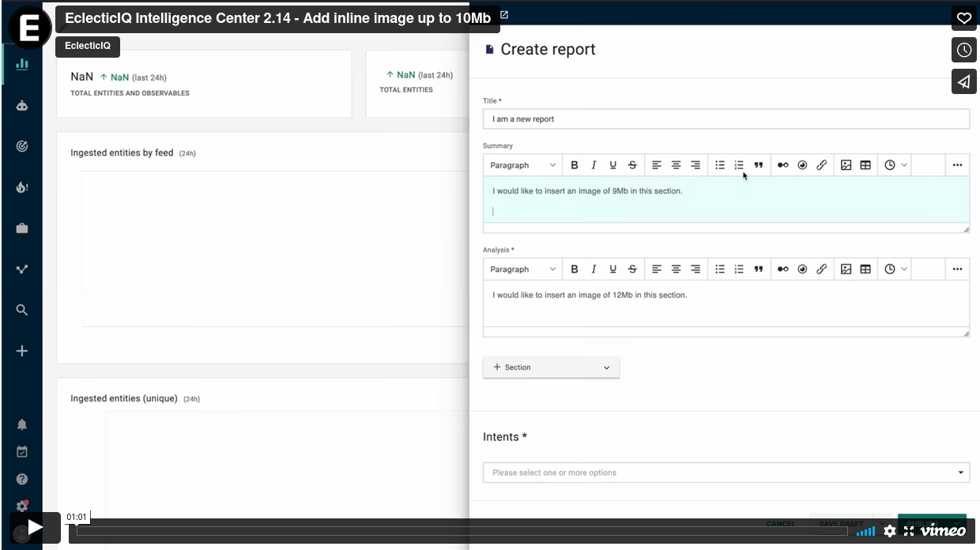Insert an image using the image toolbar icon

[x=846, y=164]
